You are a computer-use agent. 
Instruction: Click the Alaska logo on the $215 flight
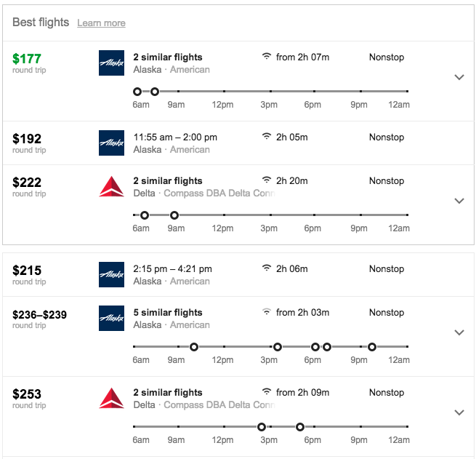click(111, 275)
